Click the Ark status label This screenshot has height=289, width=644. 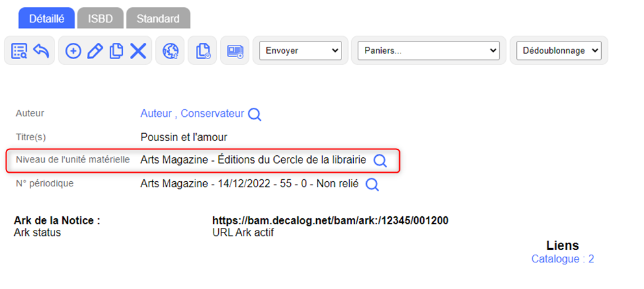[38, 232]
